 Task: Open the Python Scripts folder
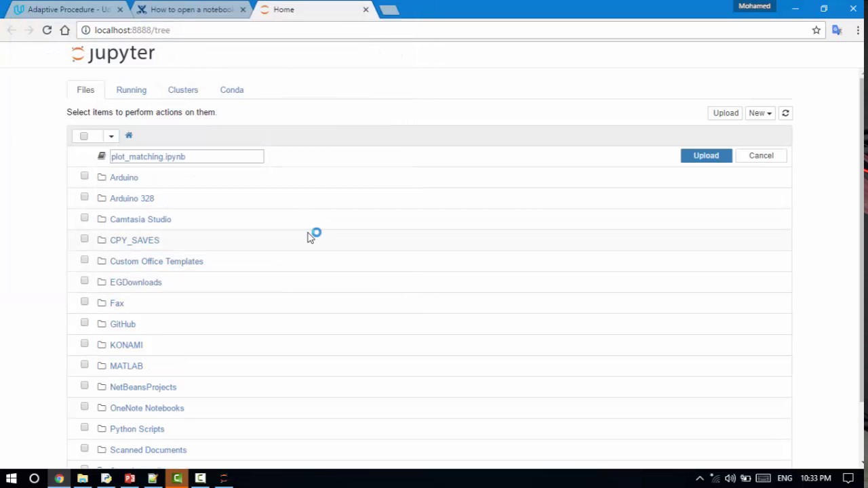coord(137,429)
